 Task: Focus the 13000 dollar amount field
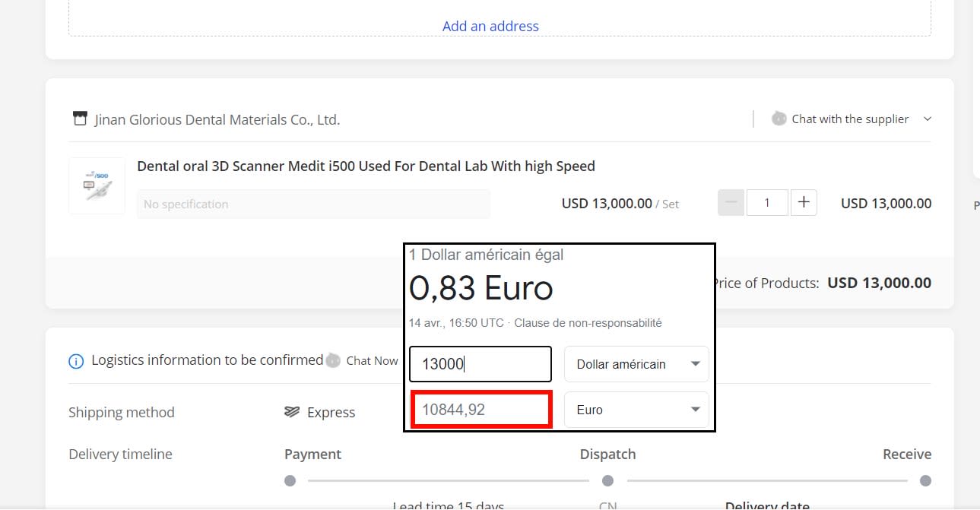480,364
